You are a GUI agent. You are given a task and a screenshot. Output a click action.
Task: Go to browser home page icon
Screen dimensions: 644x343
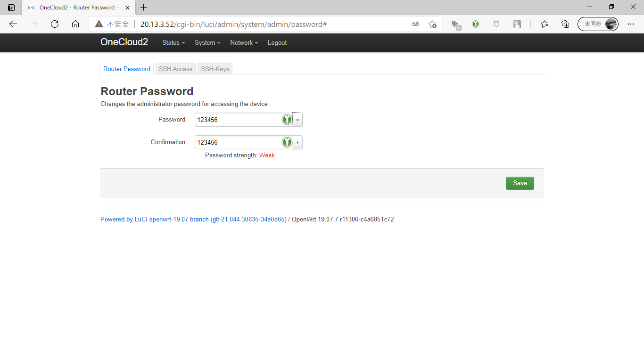tap(75, 24)
